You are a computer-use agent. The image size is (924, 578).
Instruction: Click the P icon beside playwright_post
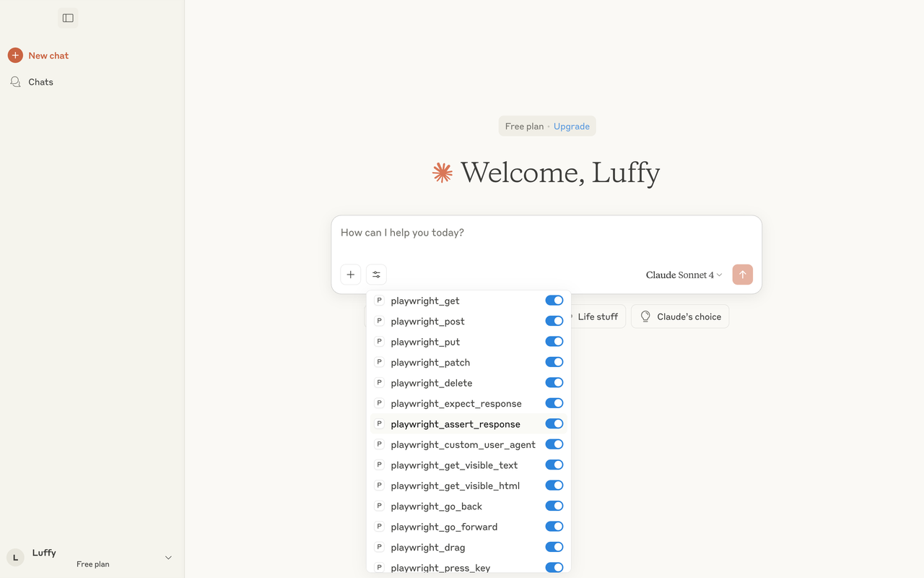pos(379,321)
